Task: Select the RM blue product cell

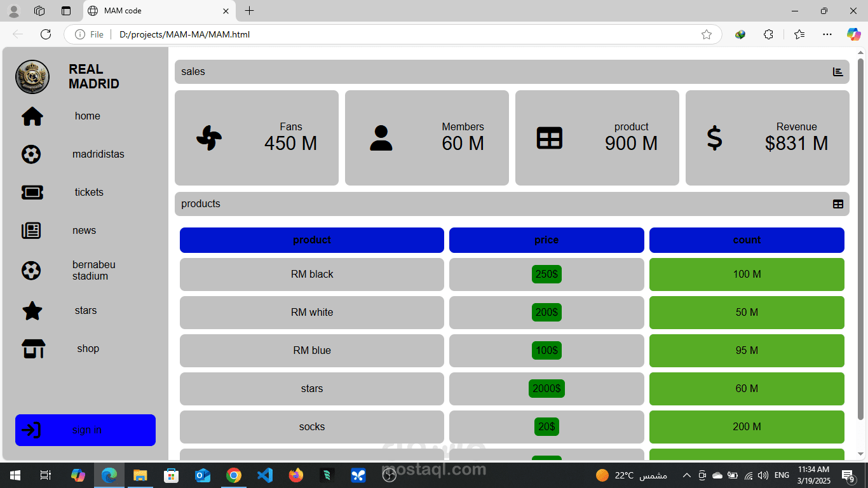Action: click(x=312, y=351)
